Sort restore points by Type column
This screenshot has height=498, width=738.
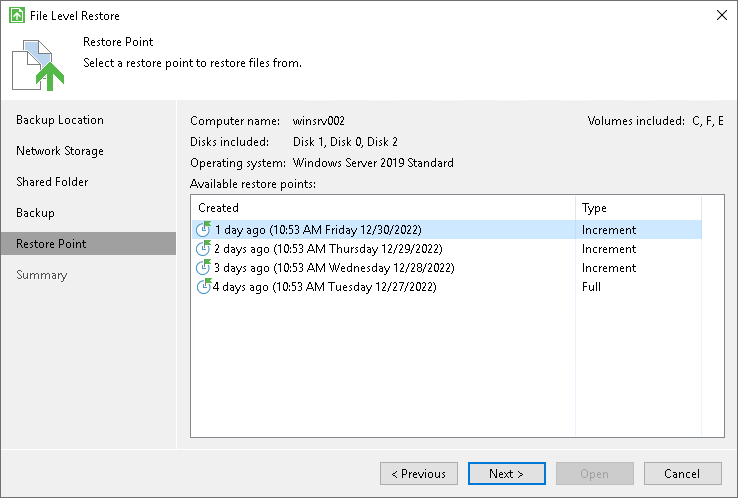pos(638,208)
